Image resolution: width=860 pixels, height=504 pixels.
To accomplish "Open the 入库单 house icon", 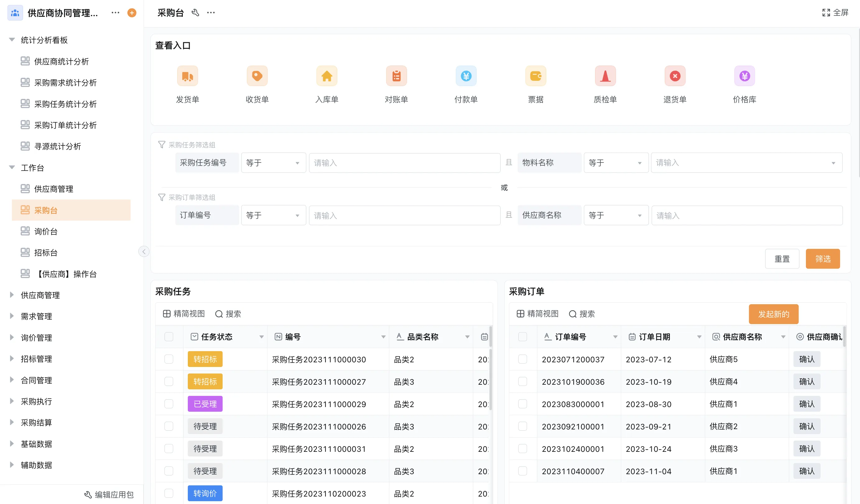I will (x=326, y=76).
